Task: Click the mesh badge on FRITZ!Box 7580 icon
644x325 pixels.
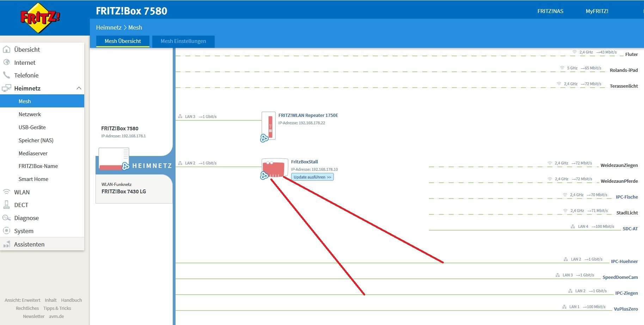Action: pyautogui.click(x=125, y=166)
